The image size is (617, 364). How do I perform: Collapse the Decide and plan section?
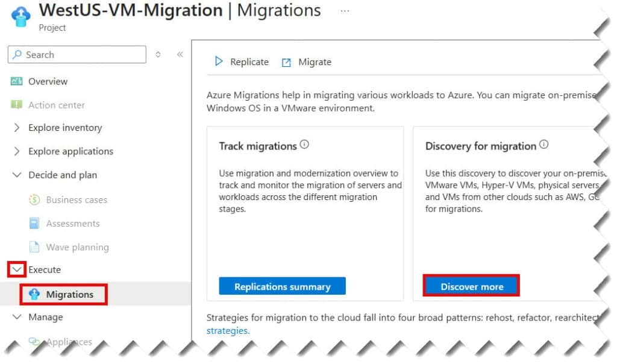tap(16, 175)
